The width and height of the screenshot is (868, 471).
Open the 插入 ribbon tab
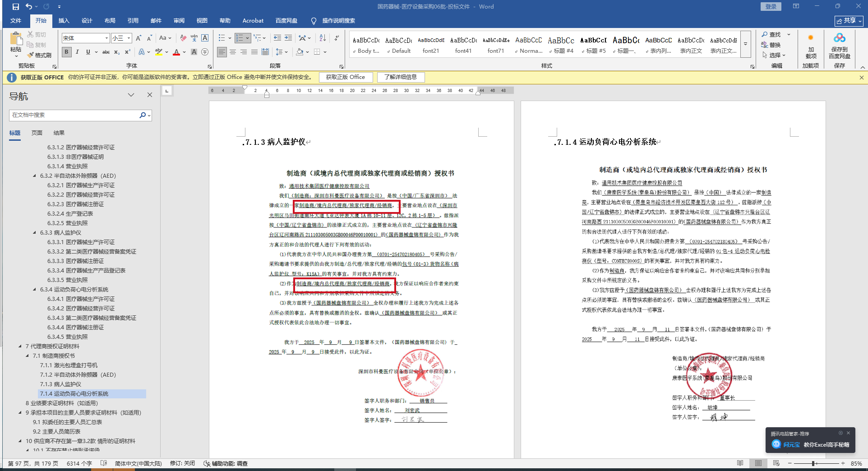pyautogui.click(x=64, y=21)
